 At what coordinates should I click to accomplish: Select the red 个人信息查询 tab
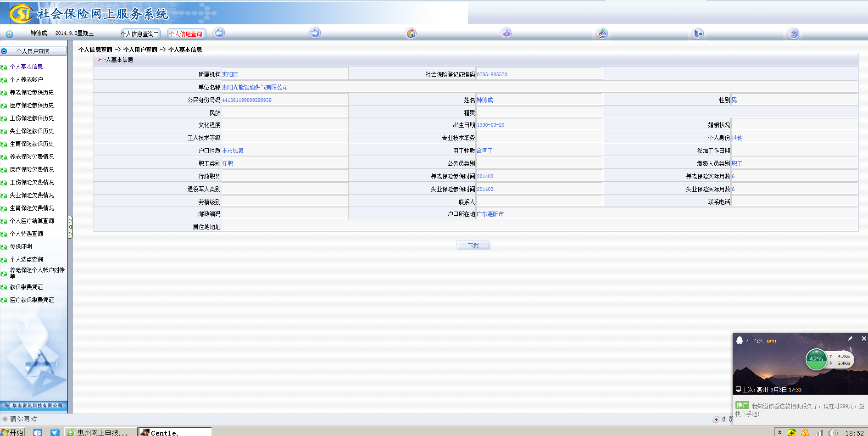186,34
